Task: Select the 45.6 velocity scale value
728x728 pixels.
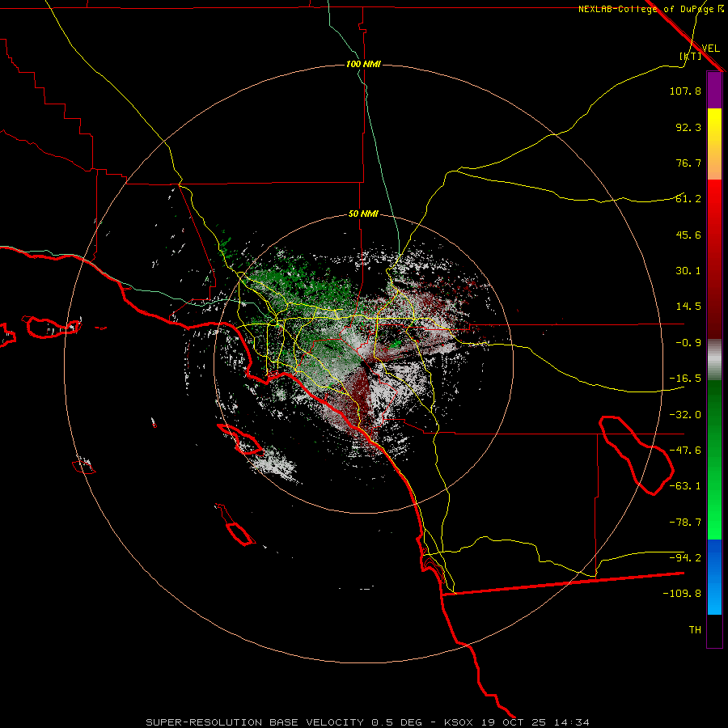Action: pyautogui.click(x=688, y=235)
